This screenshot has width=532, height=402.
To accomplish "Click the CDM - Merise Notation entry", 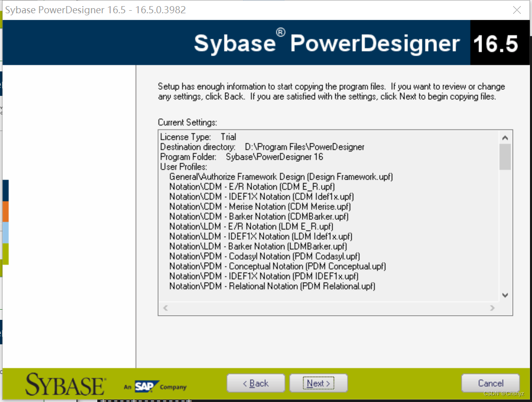I will click(260, 207).
